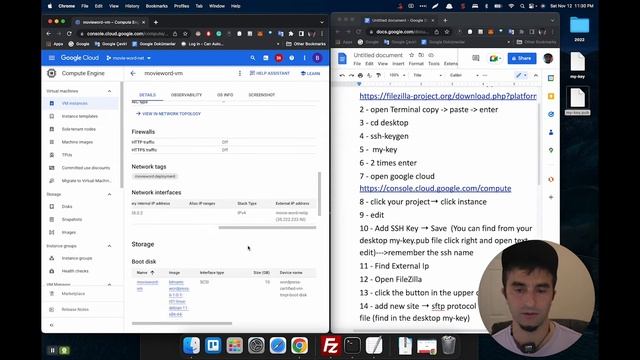Open Terminal from the Dock
The image size is (640, 360).
pyautogui.click(x=352, y=346)
